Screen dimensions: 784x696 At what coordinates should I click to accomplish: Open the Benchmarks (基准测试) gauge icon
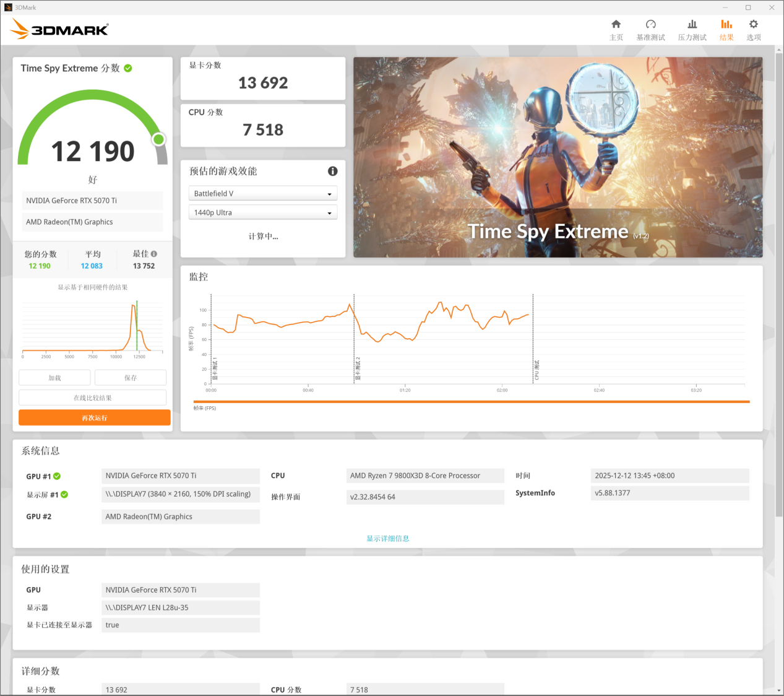(x=650, y=25)
